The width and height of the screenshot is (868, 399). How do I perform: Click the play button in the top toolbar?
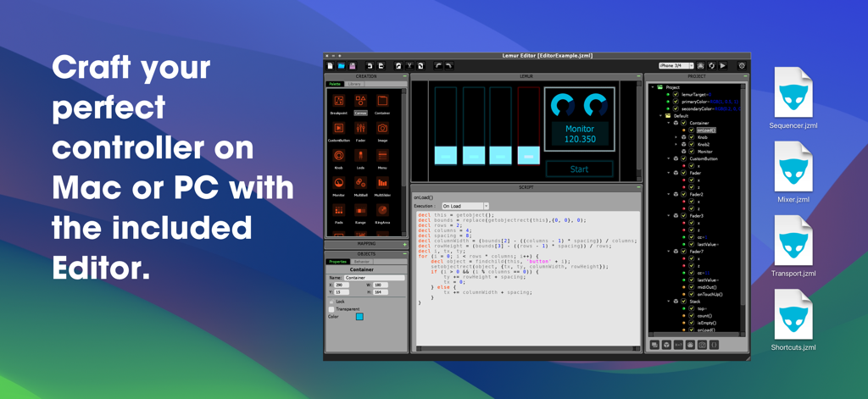[x=723, y=65]
